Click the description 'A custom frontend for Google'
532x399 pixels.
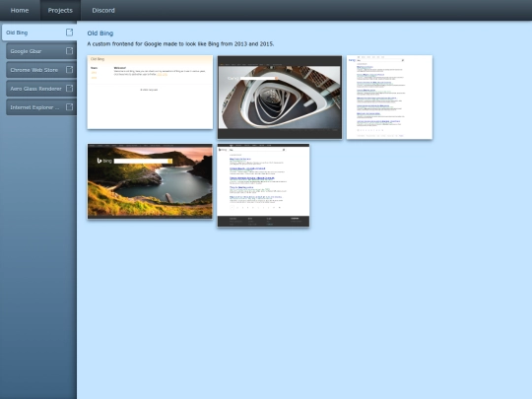click(180, 44)
